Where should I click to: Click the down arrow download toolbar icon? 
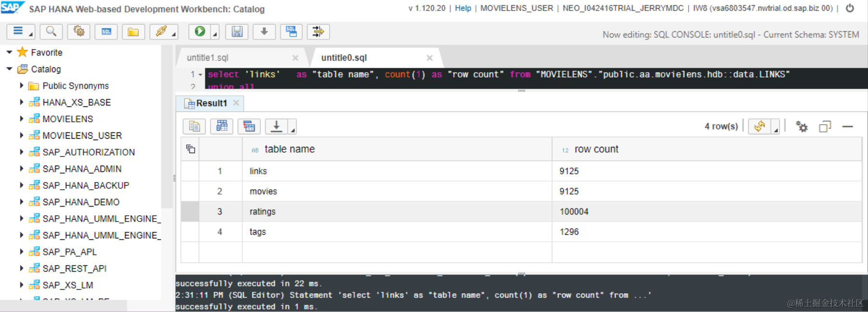[x=264, y=31]
